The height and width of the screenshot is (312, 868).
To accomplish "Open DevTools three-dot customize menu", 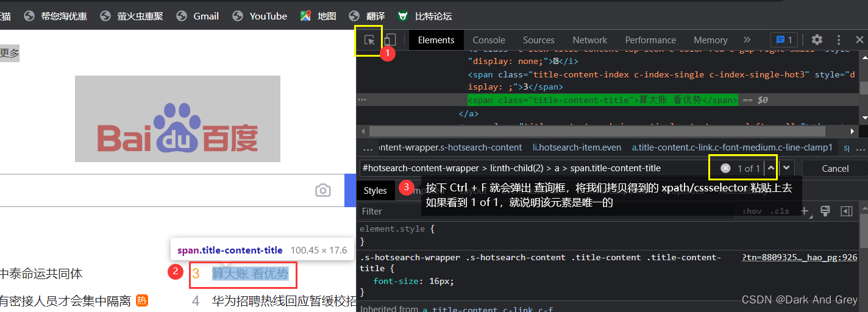I will coord(839,40).
